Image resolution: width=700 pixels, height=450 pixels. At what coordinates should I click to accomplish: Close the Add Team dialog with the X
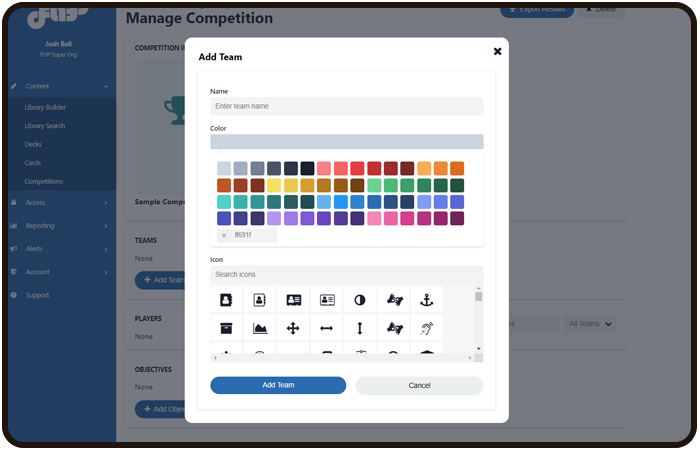click(497, 51)
